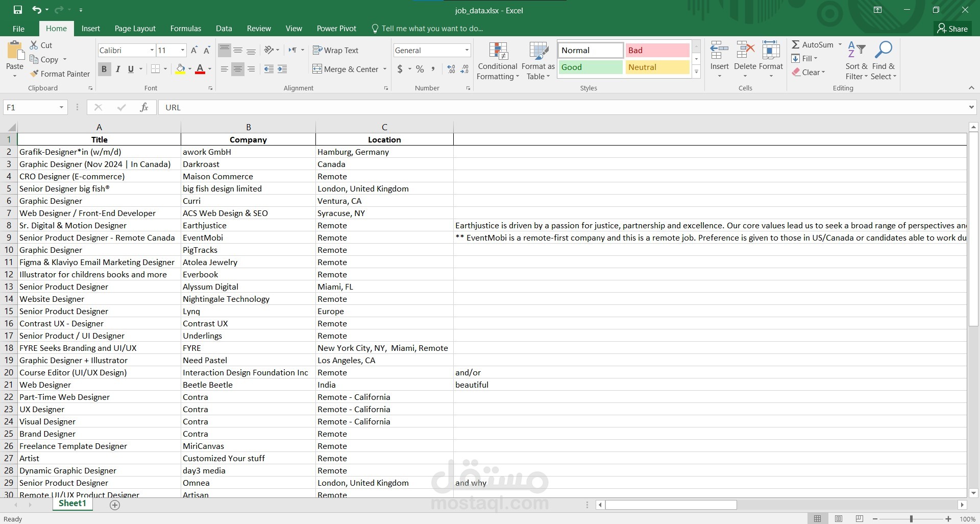Apply Percent Style format
980x524 pixels.
(x=420, y=69)
